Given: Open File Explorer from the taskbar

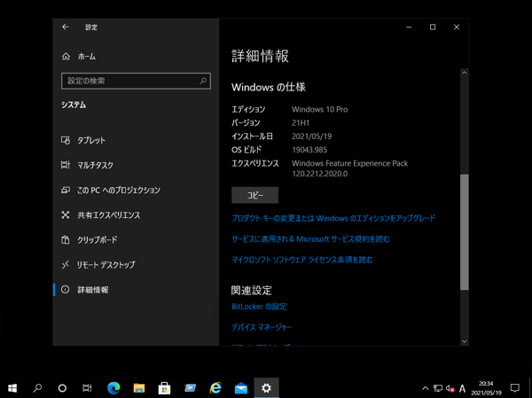Looking at the screenshot, I should click(x=139, y=388).
